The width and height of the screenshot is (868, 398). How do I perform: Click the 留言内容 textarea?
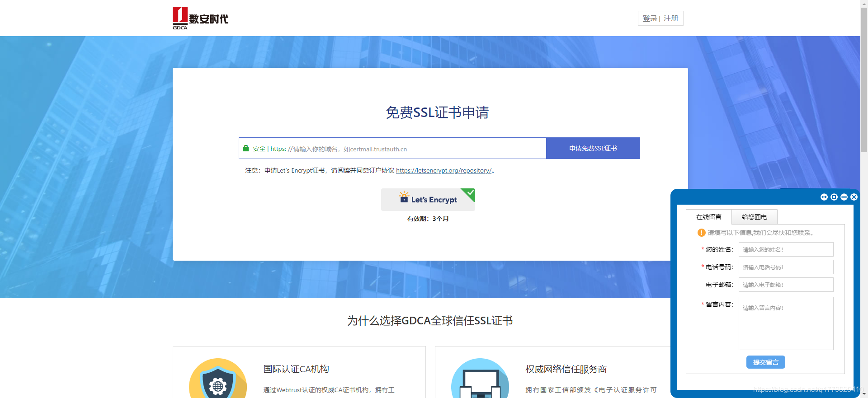tap(786, 323)
